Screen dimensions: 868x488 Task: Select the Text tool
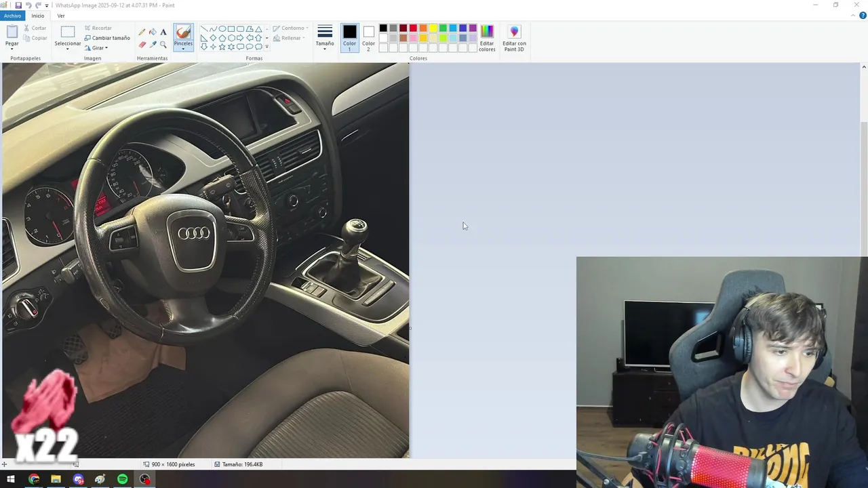click(163, 32)
